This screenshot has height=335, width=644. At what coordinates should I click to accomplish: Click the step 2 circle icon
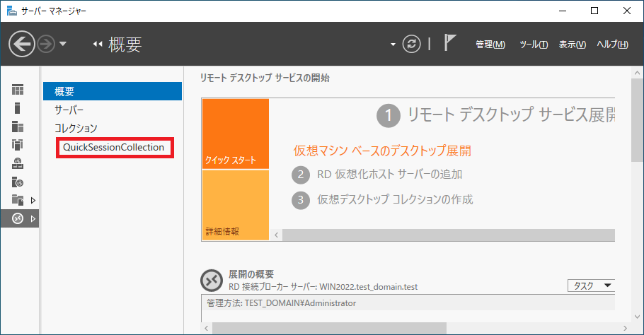coord(301,175)
